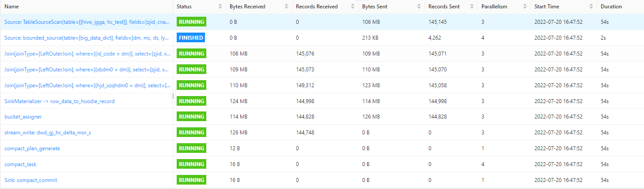Open the TableSourceScan hive source vertex
The image size is (644, 189).
click(87, 22)
